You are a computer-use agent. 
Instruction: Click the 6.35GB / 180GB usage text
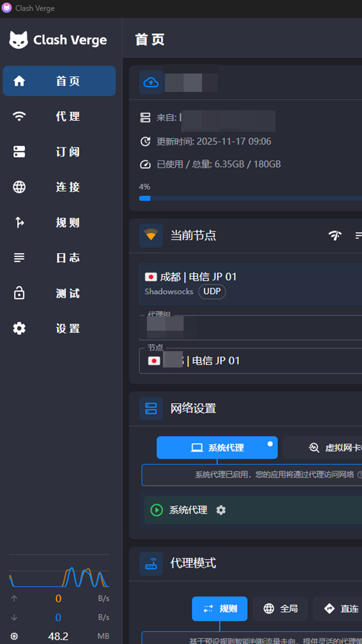tap(248, 164)
